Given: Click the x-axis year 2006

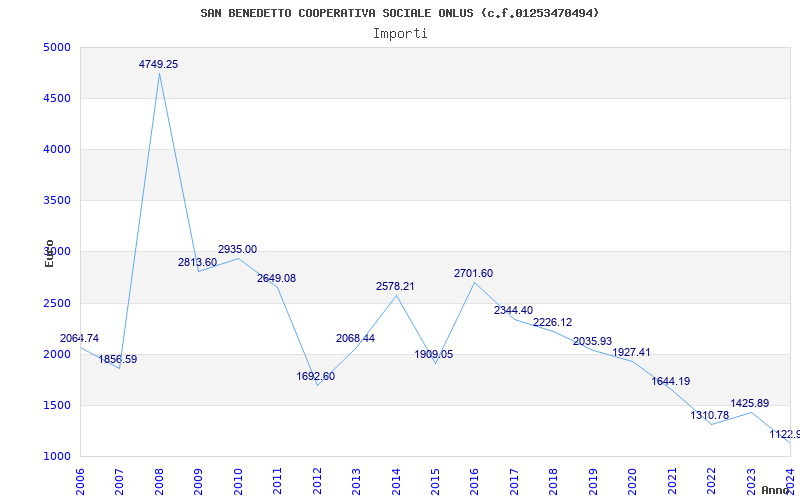Looking at the screenshot, I should coord(80,481).
